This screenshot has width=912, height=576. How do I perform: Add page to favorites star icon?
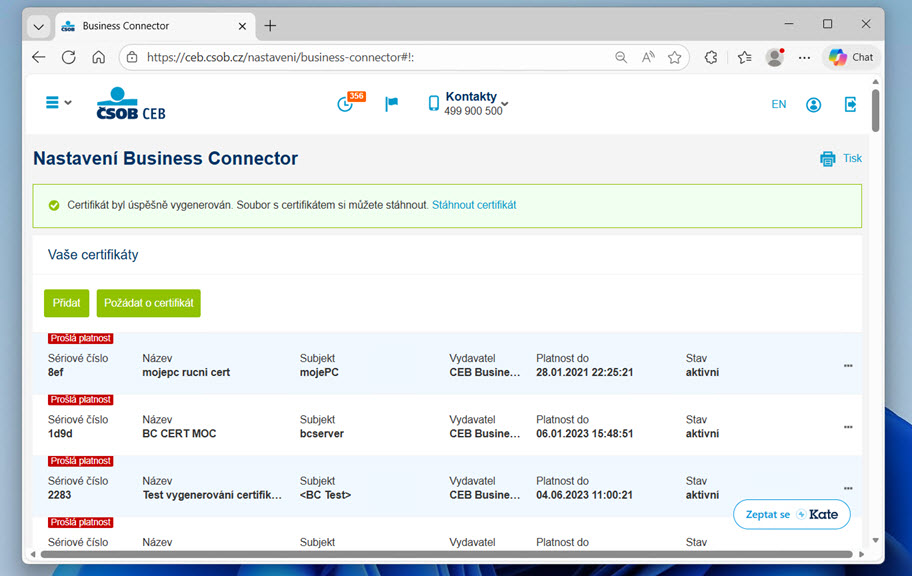[674, 57]
